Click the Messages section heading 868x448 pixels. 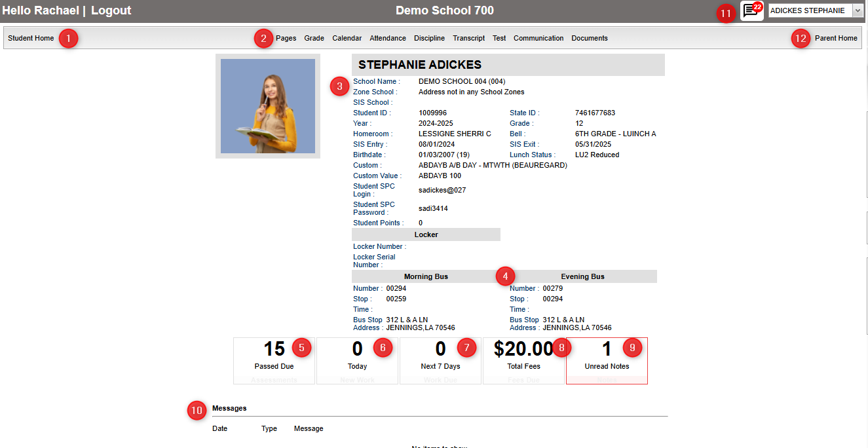coord(229,408)
